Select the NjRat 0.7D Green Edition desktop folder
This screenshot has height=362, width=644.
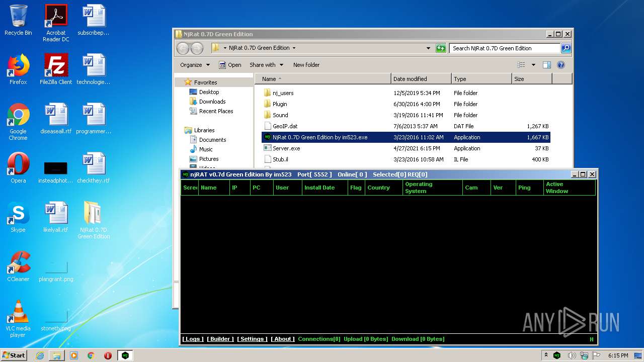click(x=94, y=220)
